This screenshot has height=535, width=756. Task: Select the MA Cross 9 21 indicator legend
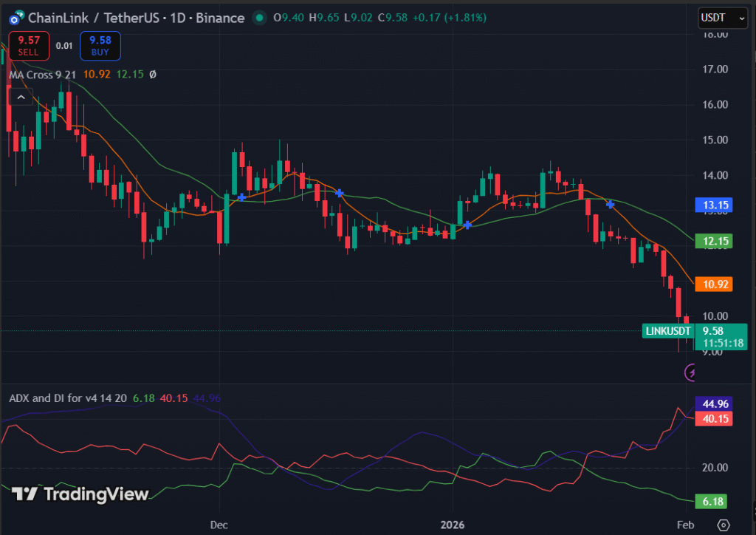point(42,75)
